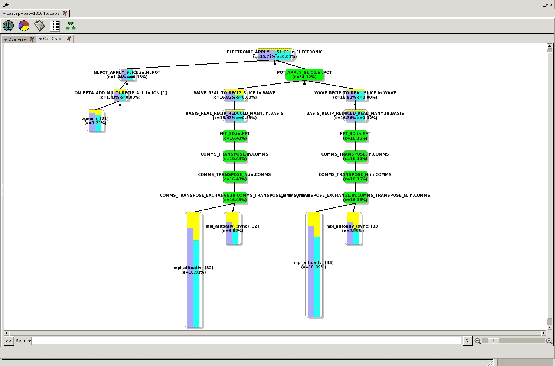Select first green node in right branch

pos(355,136)
